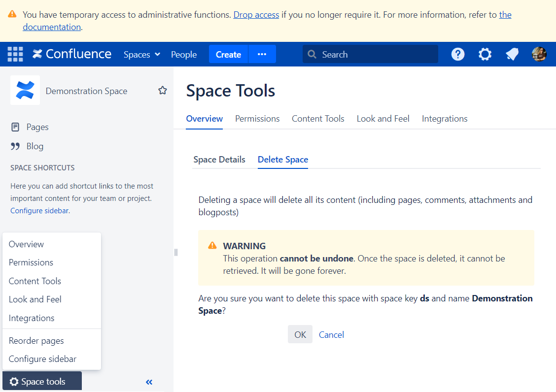Open Confluence administration settings gear
556x392 pixels.
pos(485,54)
